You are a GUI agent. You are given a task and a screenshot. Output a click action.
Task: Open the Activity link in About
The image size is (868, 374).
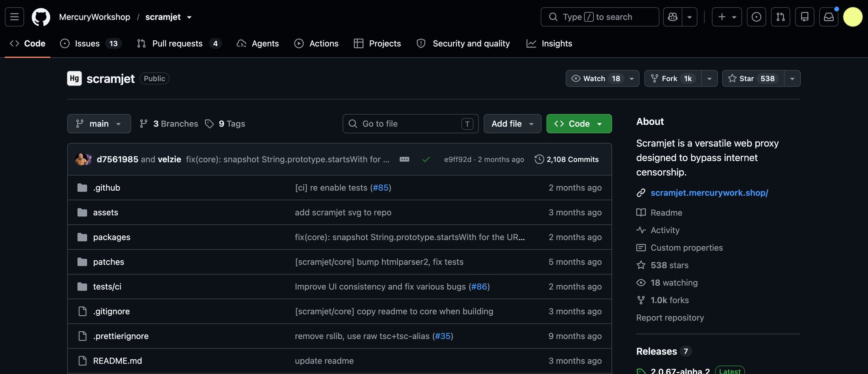(665, 230)
